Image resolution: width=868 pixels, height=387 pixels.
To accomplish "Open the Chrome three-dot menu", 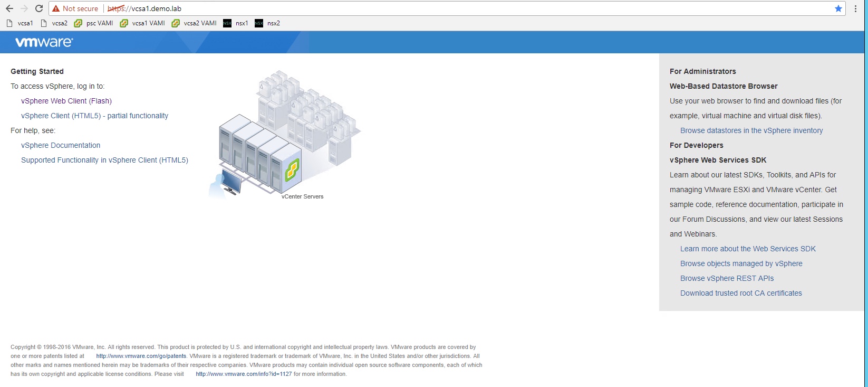I will coord(855,8).
